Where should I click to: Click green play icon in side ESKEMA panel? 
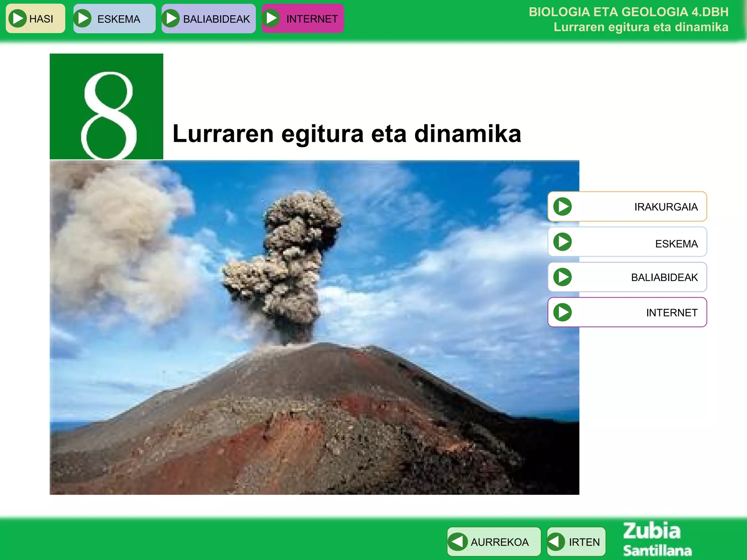coord(562,242)
